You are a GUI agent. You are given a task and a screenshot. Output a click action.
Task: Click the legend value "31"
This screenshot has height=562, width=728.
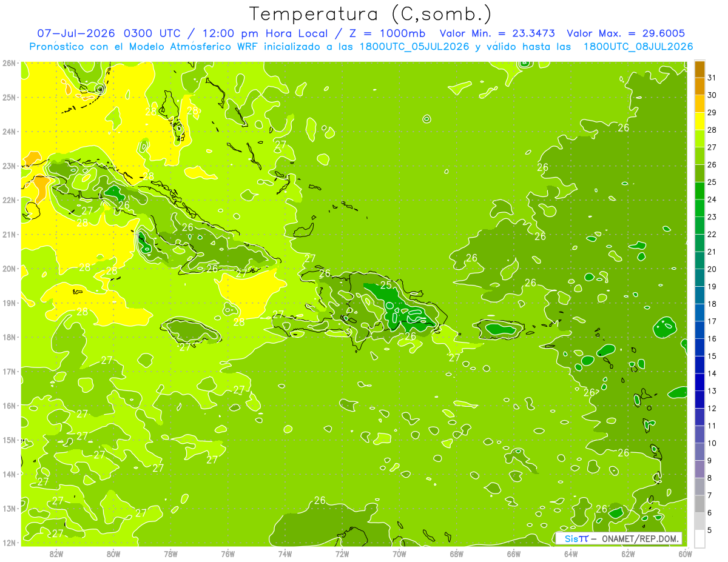point(712,78)
